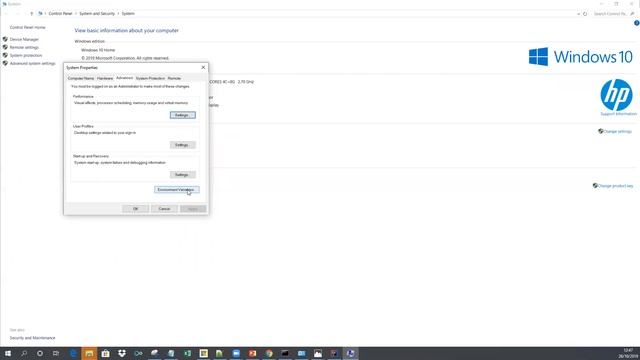The image size is (640, 360).
Task: Click System and Security in breadcrumb
Action: (x=97, y=13)
